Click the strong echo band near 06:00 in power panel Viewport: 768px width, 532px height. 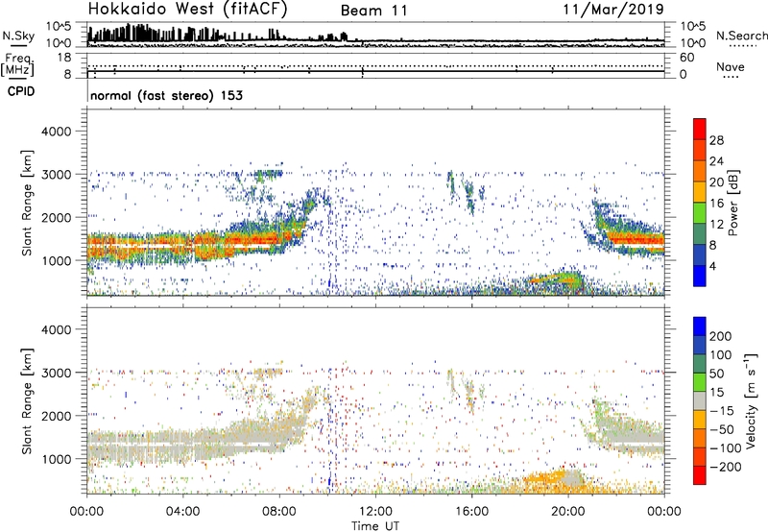230,240
